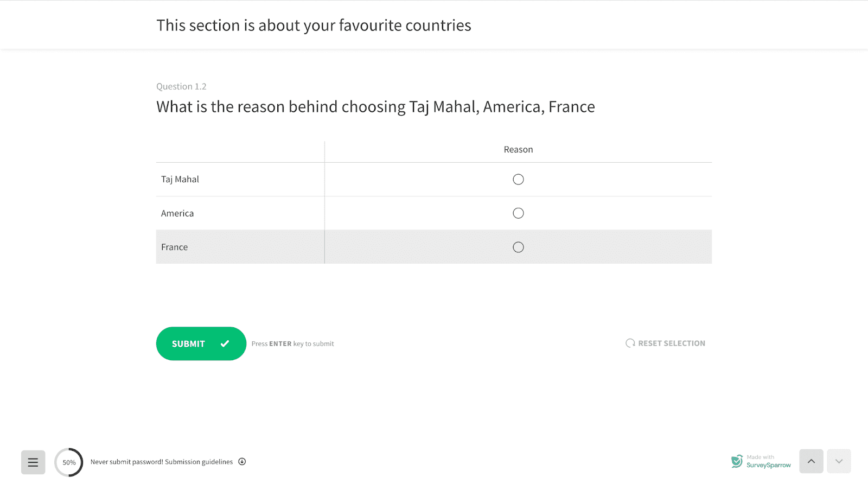
Task: Click the favourite countries section heading
Action: 314,26
